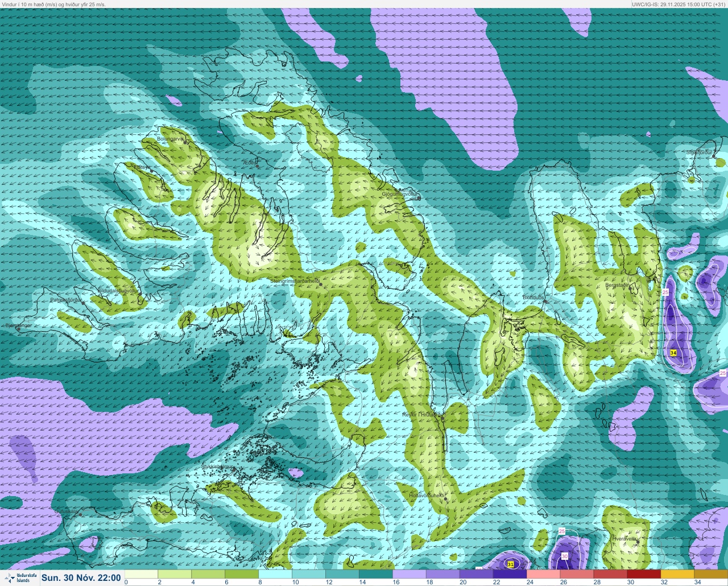The image size is (728, 586).
Task: Click the white 30 gust contour label
Action: click(565, 556)
